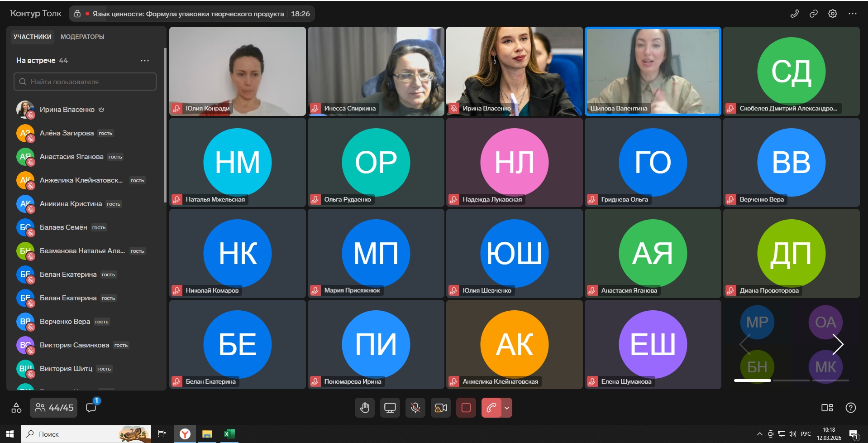
Task: Raise hand in the meeting
Action: pyautogui.click(x=365, y=408)
